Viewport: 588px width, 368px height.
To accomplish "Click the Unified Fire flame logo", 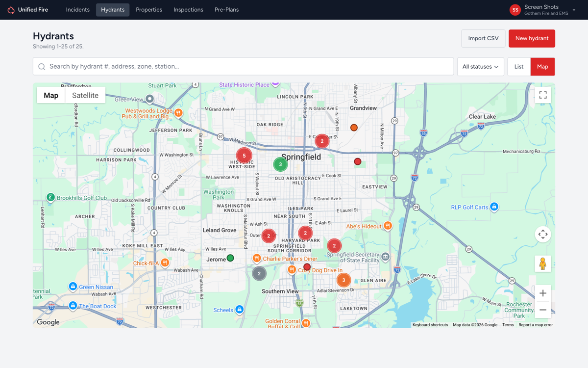I will pos(11,10).
